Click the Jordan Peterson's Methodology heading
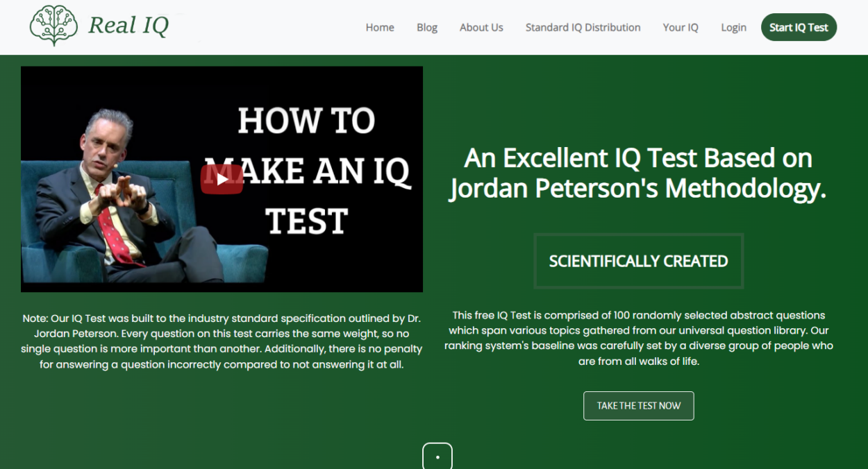The image size is (868, 469). [637, 173]
